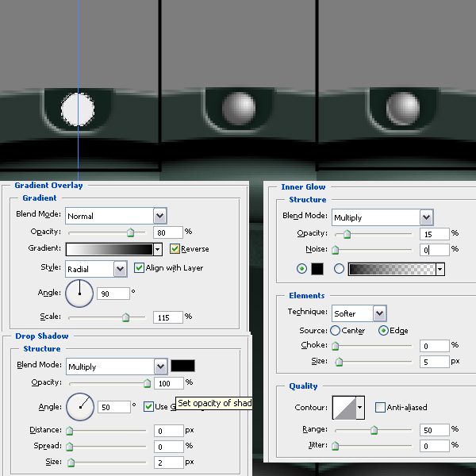Click Inner Glow transparent gradient preview
476x476 pixels.
coord(392,269)
